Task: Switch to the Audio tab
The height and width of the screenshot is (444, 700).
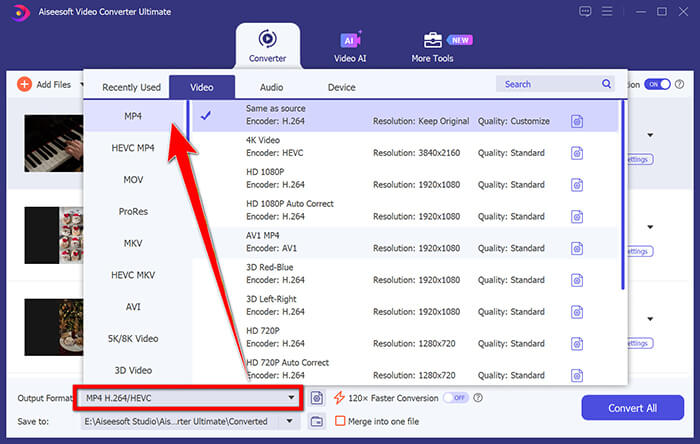Action: [x=271, y=87]
